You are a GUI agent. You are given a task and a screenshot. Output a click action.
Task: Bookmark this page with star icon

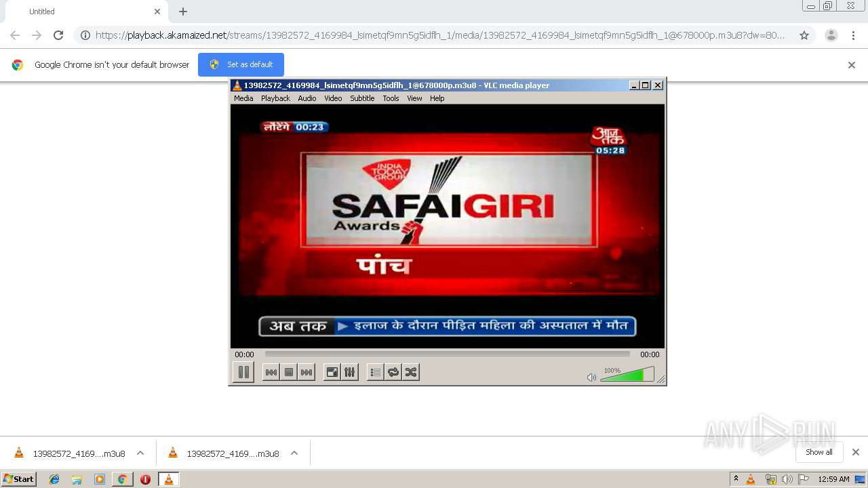point(804,35)
